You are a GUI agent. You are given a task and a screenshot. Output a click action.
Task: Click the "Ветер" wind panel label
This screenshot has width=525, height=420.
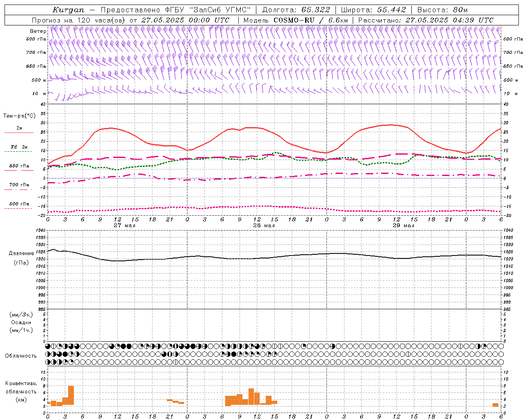(38, 31)
